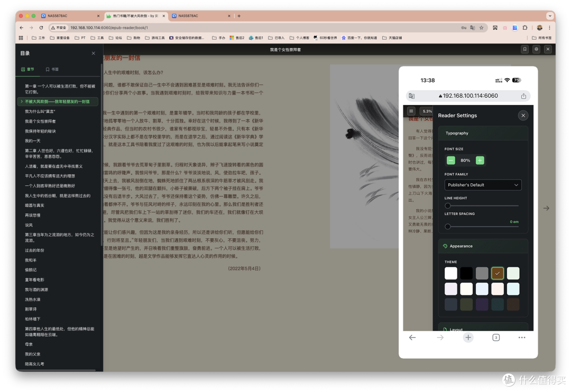Go forward in phone browser
The height and width of the screenshot is (392, 571).
tap(440, 338)
